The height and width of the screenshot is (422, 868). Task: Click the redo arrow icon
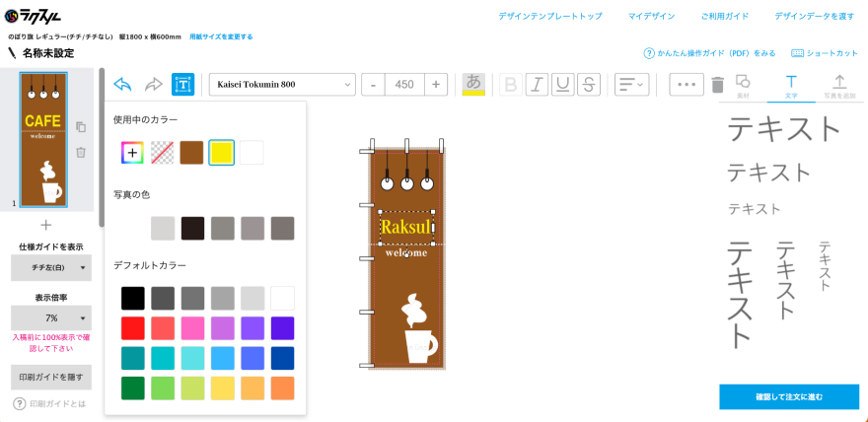point(153,85)
